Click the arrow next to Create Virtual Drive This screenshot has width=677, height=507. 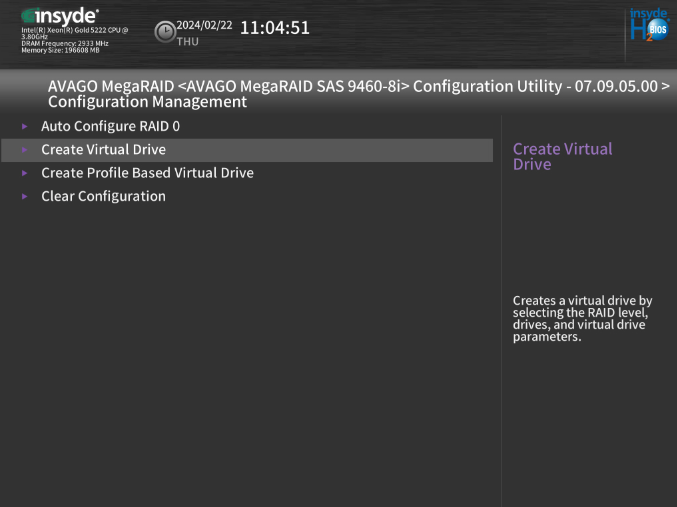pyautogui.click(x=25, y=150)
